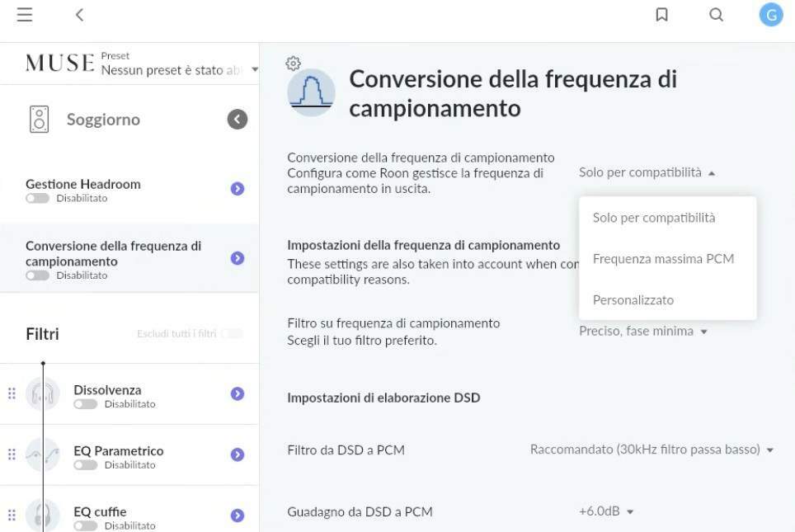This screenshot has width=795, height=532.
Task: Enable the Gestione Headroom toggle
Action: pyautogui.click(x=37, y=198)
